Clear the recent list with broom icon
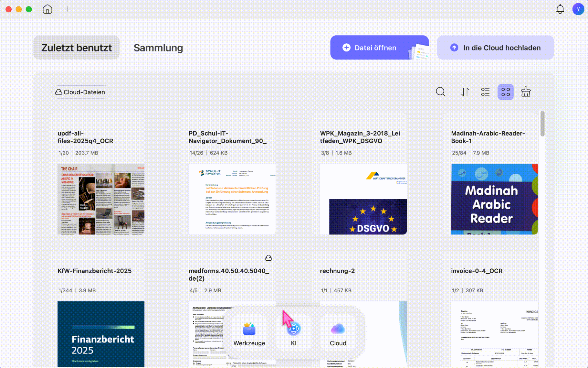 coord(526,92)
